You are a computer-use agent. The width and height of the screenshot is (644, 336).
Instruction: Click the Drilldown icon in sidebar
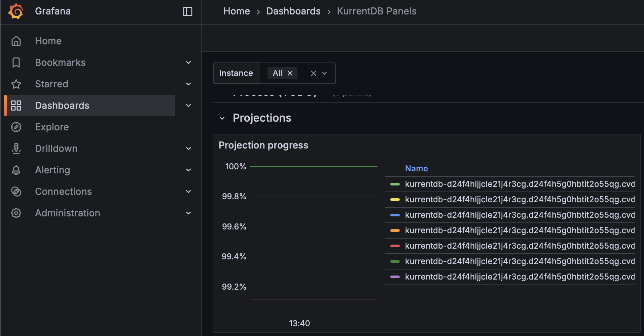coord(16,149)
